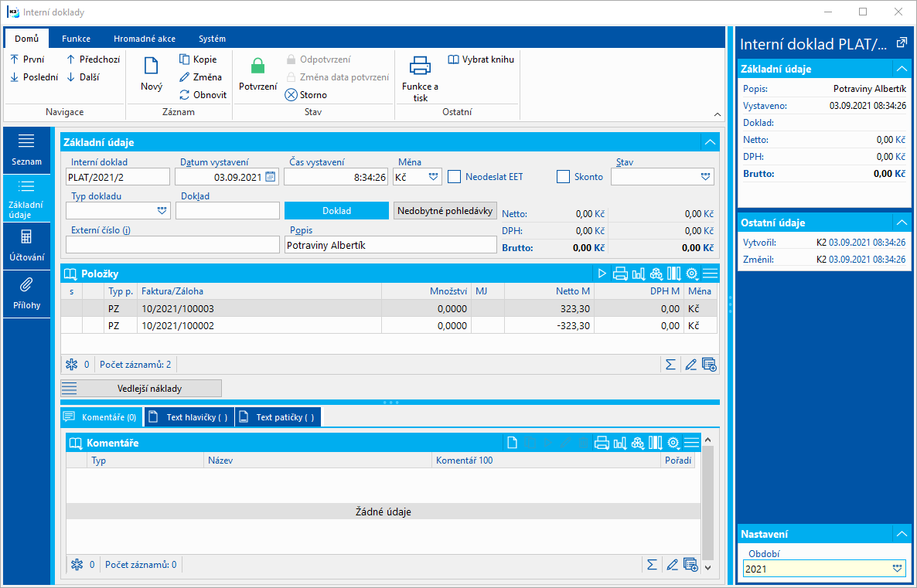Open Přílohy paperclip in sidebar
Viewport: 917px width, 588px height.
click(x=26, y=285)
